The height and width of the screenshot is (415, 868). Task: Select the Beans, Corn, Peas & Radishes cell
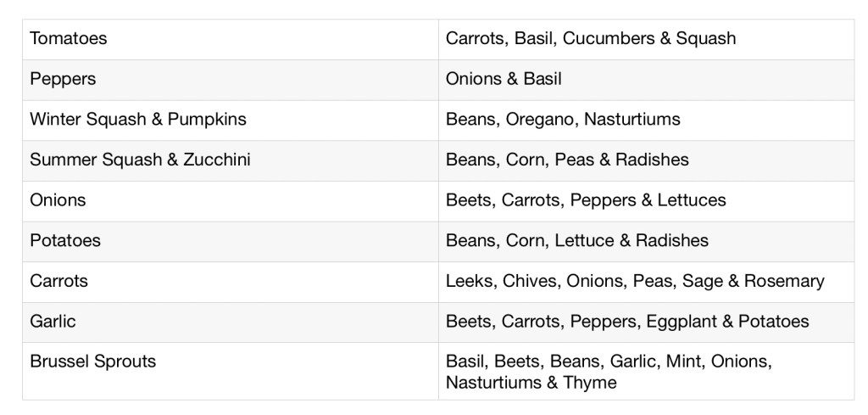pos(567,160)
